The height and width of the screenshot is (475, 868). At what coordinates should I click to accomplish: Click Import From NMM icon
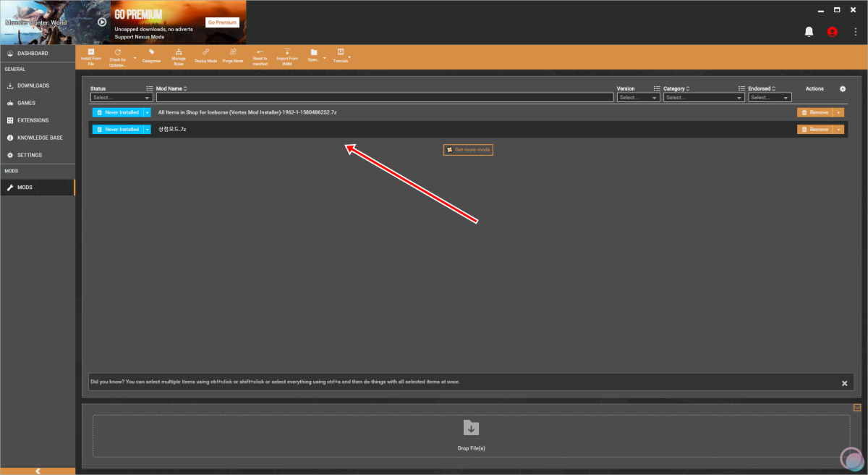point(287,52)
